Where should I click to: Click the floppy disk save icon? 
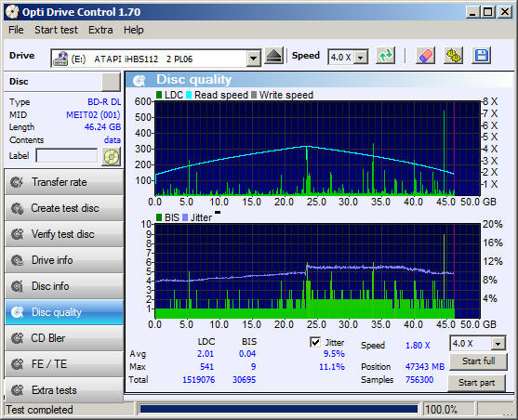point(482,56)
